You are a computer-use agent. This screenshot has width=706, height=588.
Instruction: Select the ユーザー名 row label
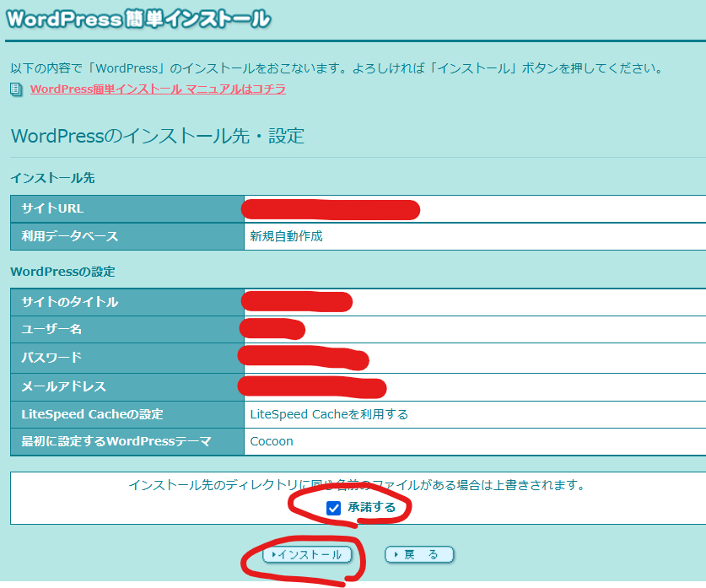[51, 329]
